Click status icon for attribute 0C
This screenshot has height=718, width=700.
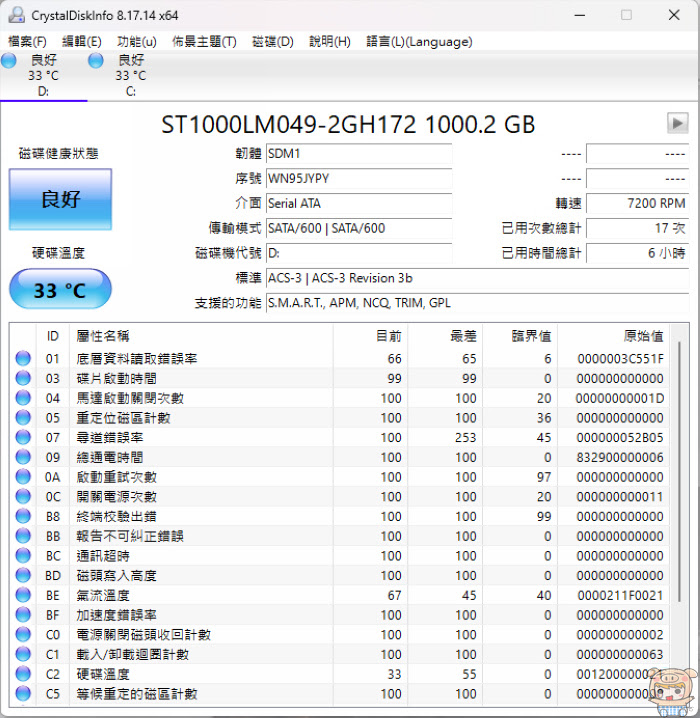(x=23, y=496)
